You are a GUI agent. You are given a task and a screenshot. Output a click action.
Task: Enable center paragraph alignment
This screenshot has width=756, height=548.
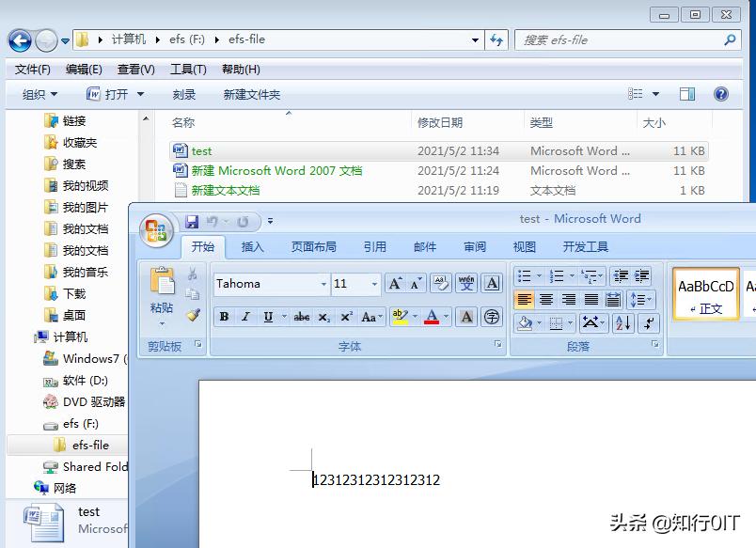pos(546,301)
